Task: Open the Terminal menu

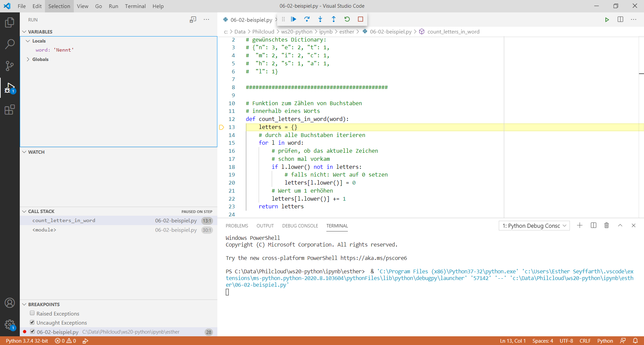Action: click(x=135, y=6)
